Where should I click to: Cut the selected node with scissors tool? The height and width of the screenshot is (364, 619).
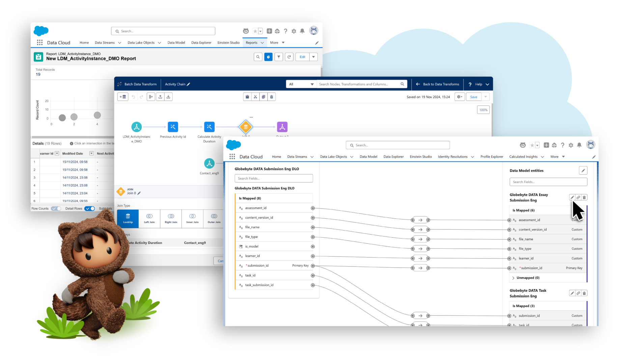coord(255,97)
